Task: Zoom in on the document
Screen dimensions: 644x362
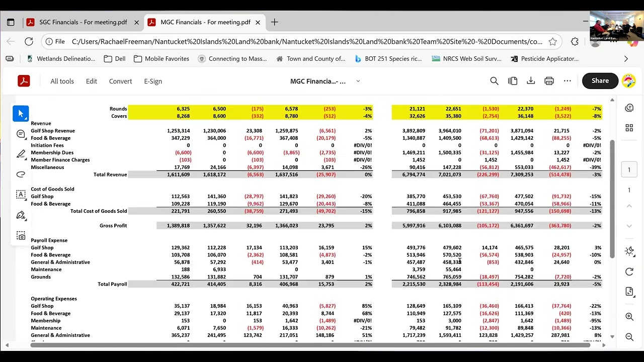Action: pyautogui.click(x=629, y=317)
